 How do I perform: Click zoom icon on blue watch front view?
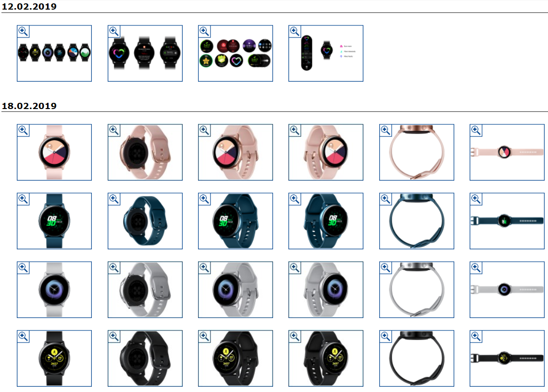coord(23,199)
